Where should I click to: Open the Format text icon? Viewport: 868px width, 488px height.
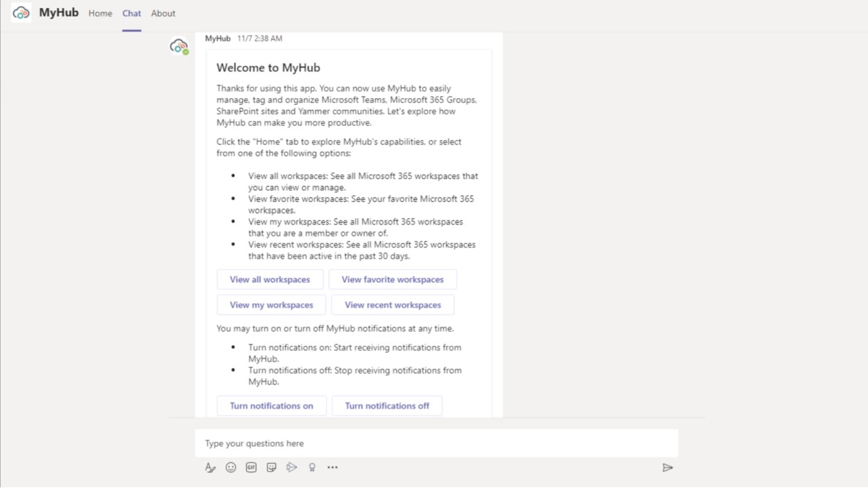pos(210,468)
